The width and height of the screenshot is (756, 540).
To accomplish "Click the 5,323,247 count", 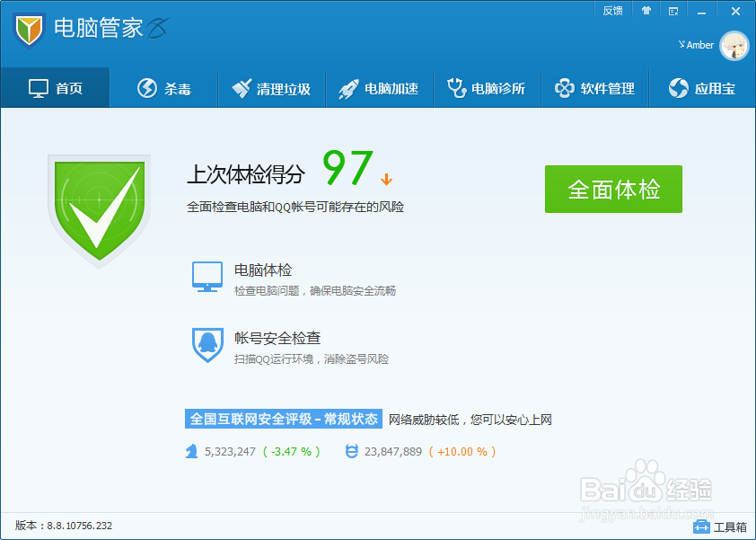I will pyautogui.click(x=230, y=452).
